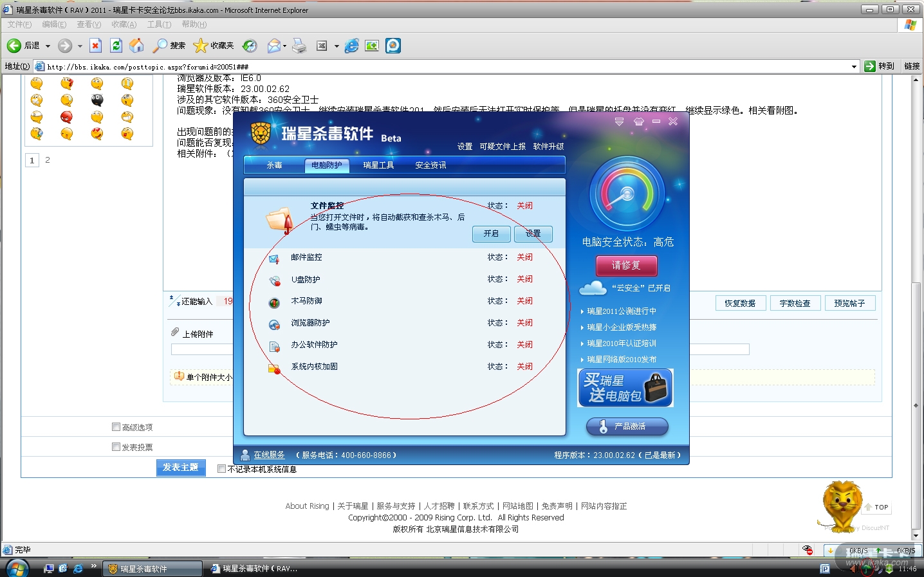Click the address bar URL field
The width and height of the screenshot is (924, 577).
coord(447,66)
